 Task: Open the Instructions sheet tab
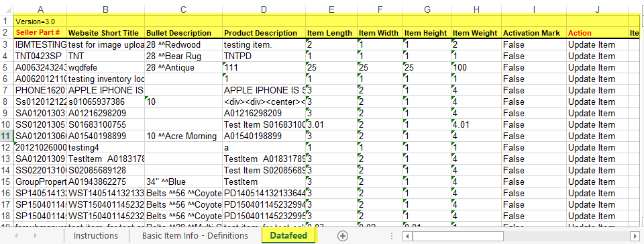pos(96,236)
